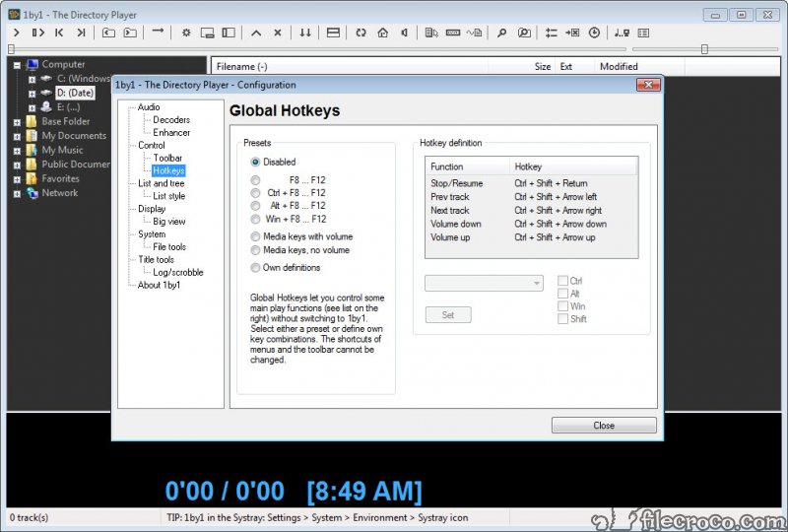Select Media keys with volume preset

[x=255, y=236]
